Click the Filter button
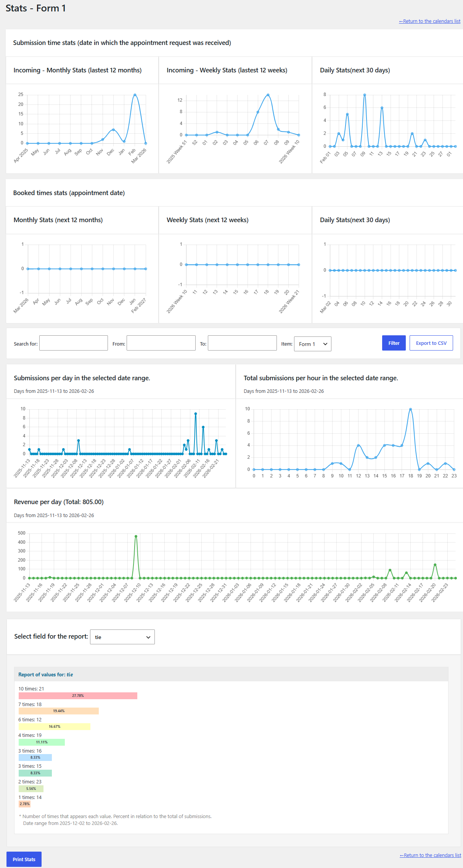This screenshot has height=868, width=463. click(394, 343)
